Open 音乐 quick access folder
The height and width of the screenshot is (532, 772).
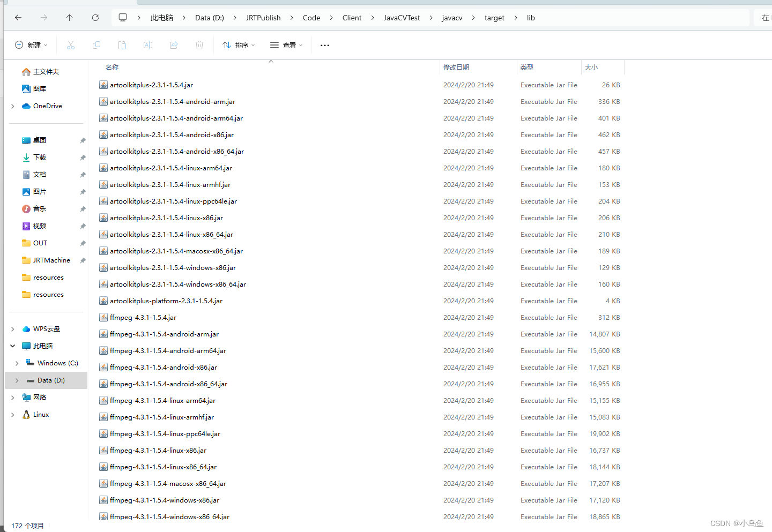coord(40,209)
